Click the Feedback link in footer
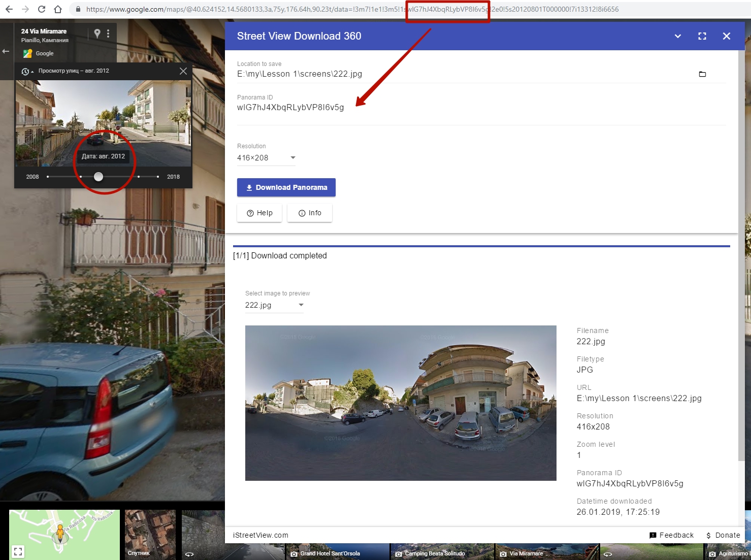 tap(671, 535)
